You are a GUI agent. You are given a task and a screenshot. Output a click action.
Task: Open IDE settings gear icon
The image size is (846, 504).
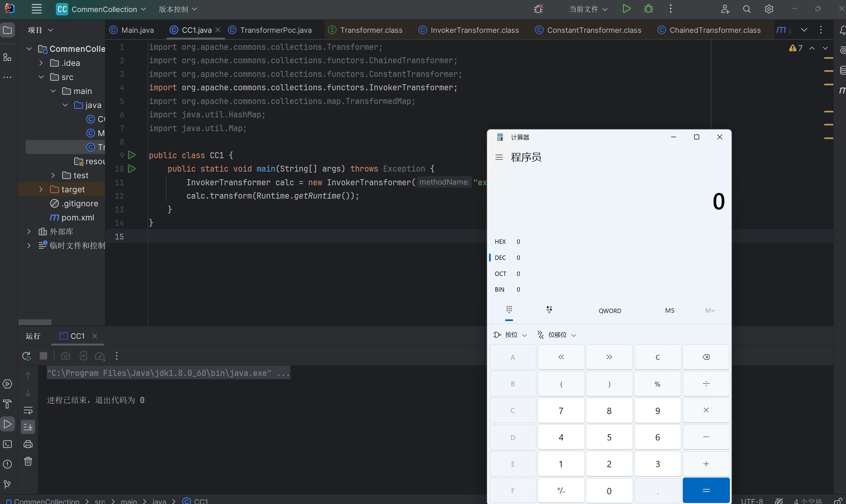[x=769, y=9]
